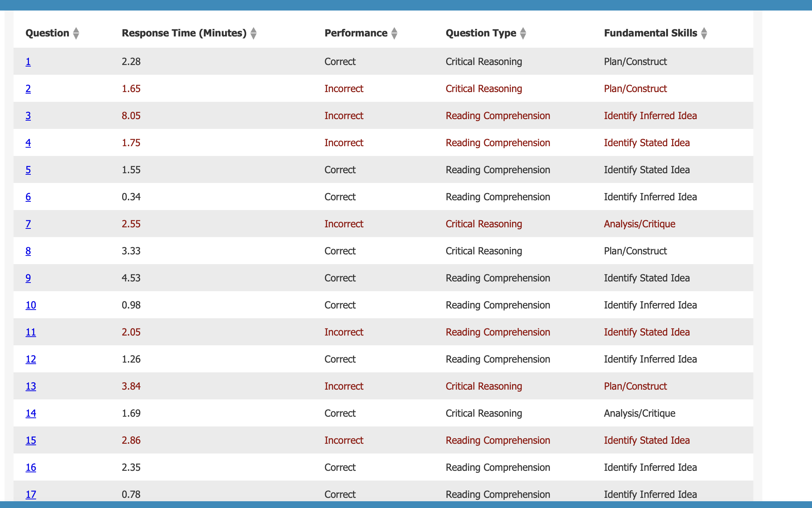This screenshot has width=812, height=508.
Task: Follow the question 10 link
Action: (31, 305)
